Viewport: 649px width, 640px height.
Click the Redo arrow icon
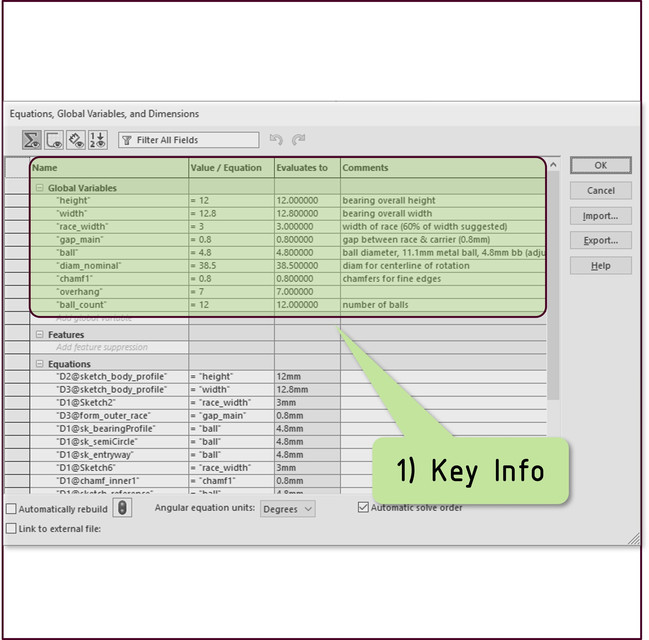pos(298,140)
